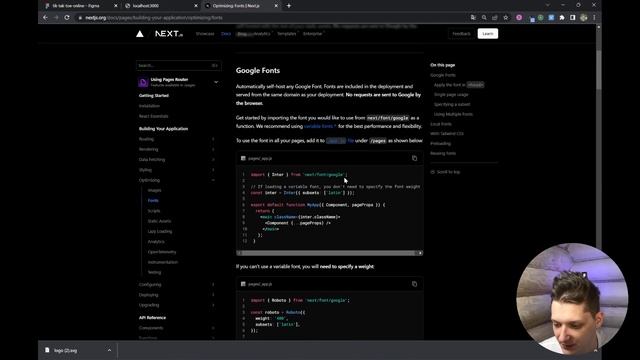The image size is (640, 360).
Task: Reload the page with refresh icon
Action: 67,18
